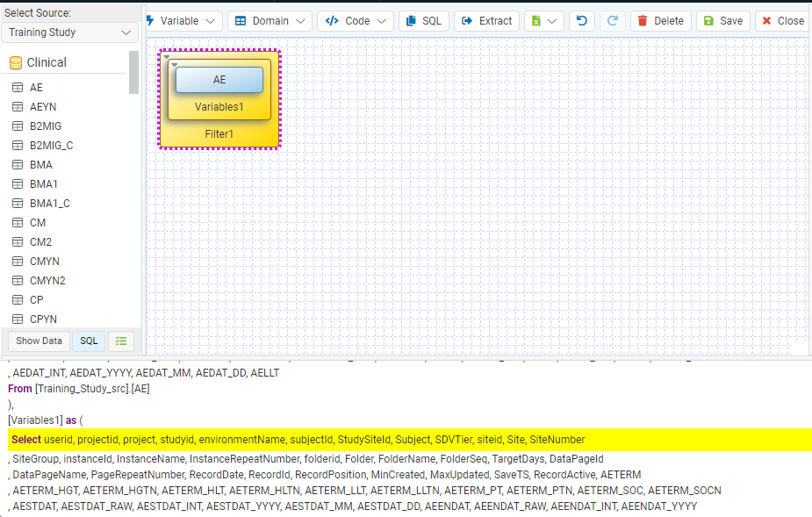The image size is (812, 517).
Task: Click the Extract button
Action: (487, 21)
